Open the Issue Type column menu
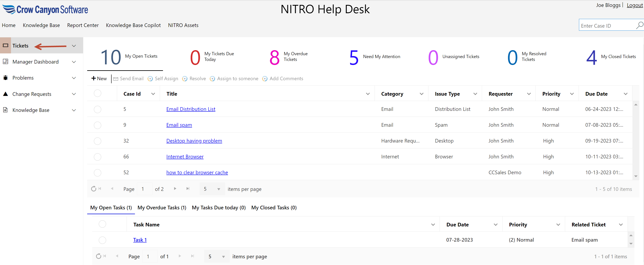The width and height of the screenshot is (644, 265). point(476,94)
